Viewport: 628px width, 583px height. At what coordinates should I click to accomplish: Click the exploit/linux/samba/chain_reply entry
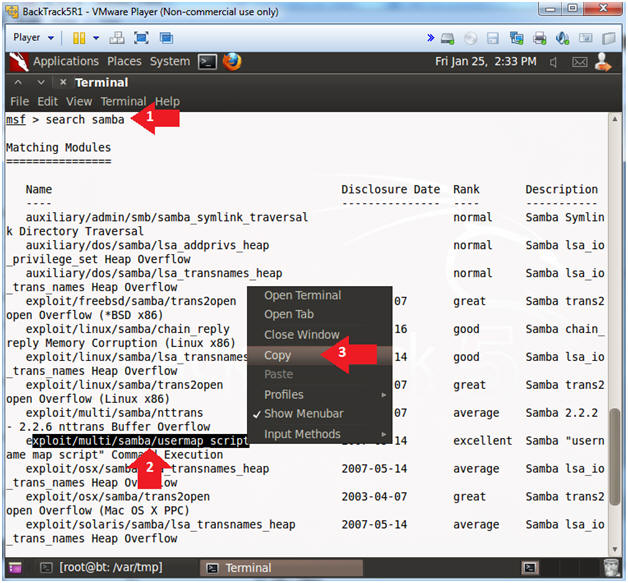tap(128, 329)
